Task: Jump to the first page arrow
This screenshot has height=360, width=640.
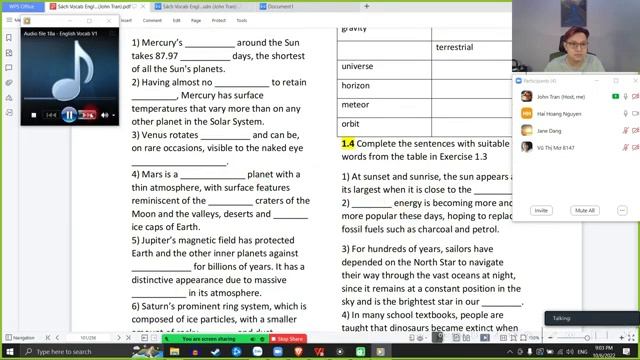Action: coord(48,338)
